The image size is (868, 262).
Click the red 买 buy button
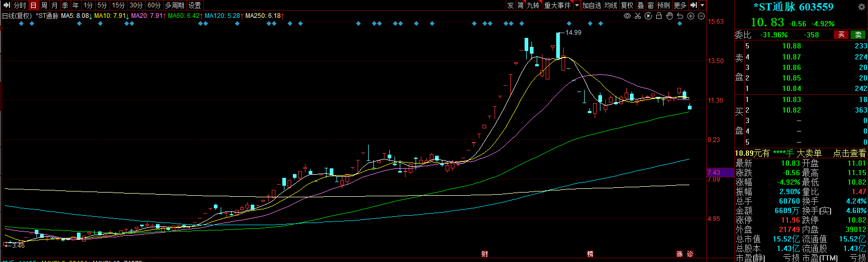point(841,35)
